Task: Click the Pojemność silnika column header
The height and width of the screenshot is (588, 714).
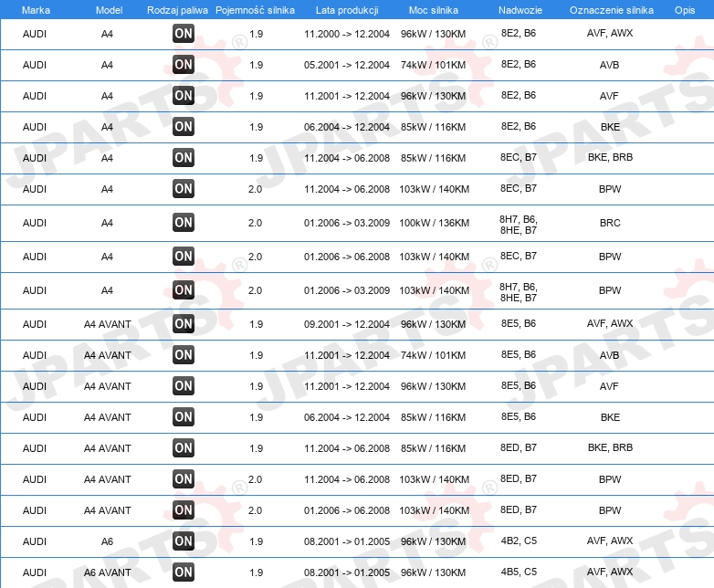Action: [255, 10]
